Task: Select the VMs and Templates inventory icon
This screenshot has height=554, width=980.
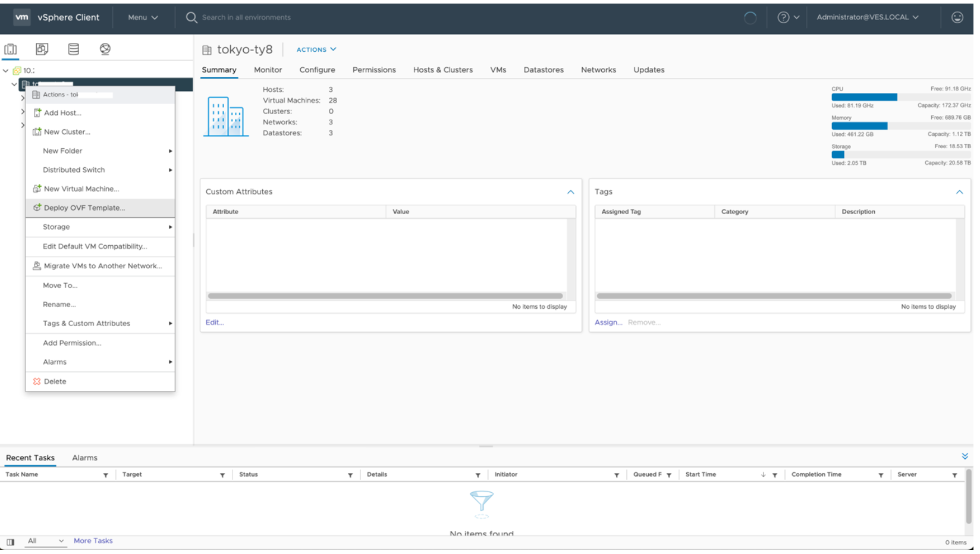Action: click(42, 49)
